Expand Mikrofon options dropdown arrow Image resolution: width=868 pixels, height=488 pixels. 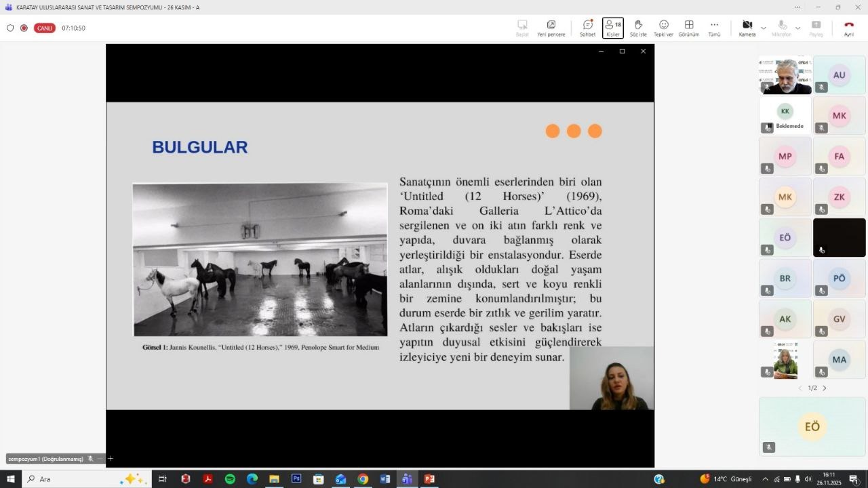pos(797,28)
